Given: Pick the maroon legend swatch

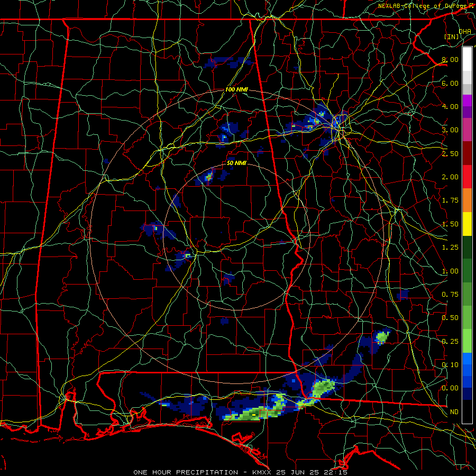Looking at the screenshot, I should tap(467, 153).
